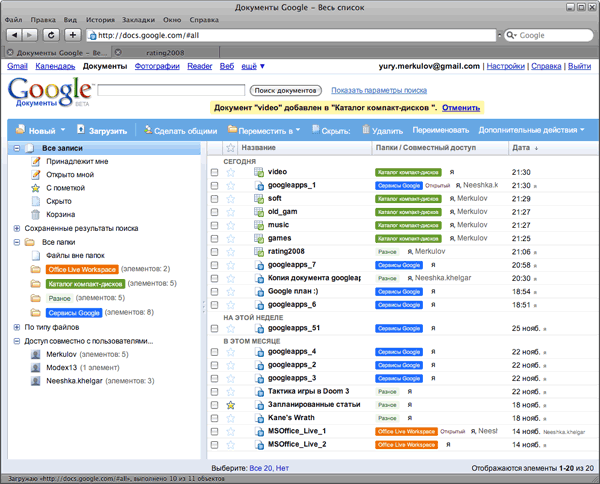Open the Правка menu

[43, 20]
